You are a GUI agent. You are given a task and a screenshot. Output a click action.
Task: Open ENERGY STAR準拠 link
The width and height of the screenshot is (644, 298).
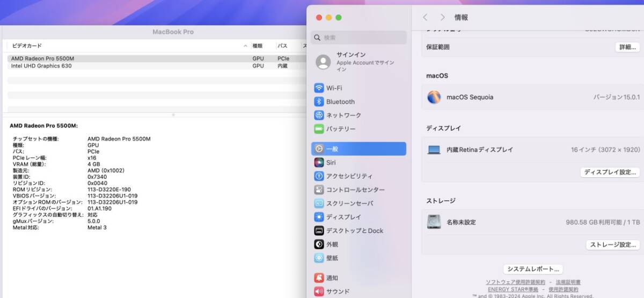(x=513, y=289)
